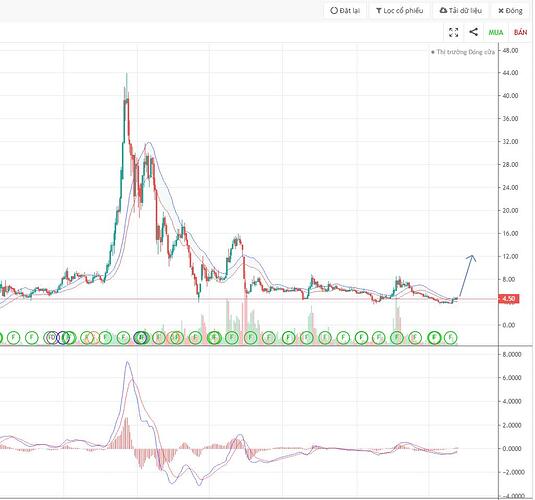Click the share chart icon
Viewport: 535px width, 500px height.
coord(473,32)
